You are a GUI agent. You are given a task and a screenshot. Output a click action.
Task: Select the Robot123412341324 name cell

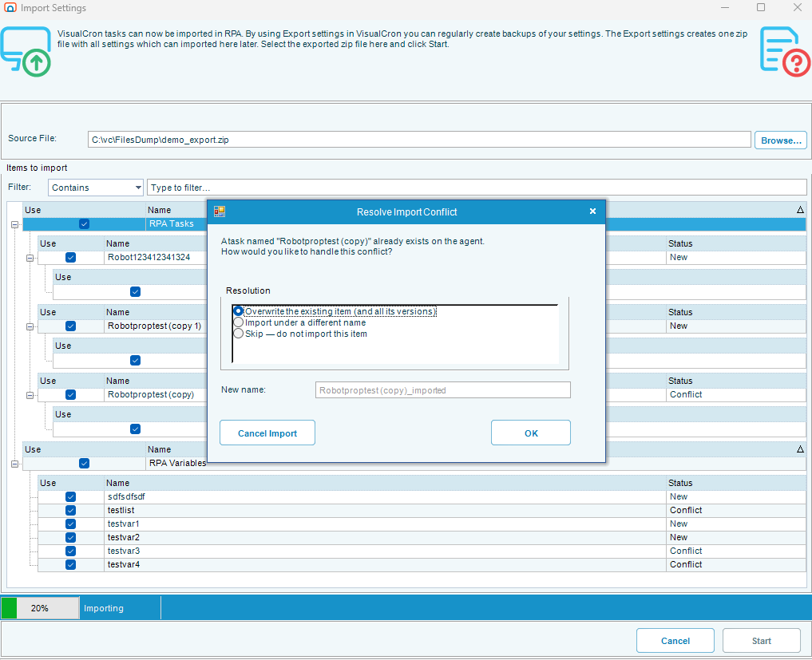(x=156, y=257)
